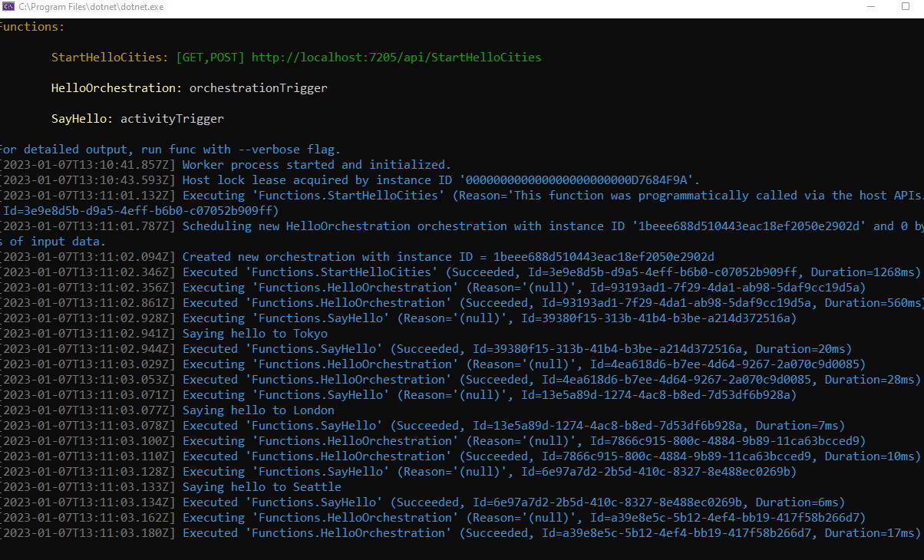Click the [GET,POST] methods text

pyautogui.click(x=210, y=58)
